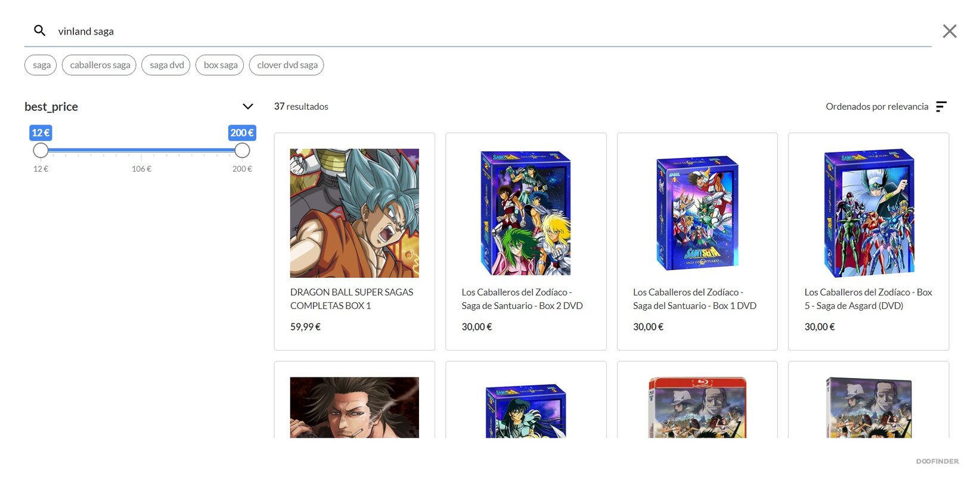
Task: Pick the 'box saga' suggestion chip
Action: [x=220, y=65]
